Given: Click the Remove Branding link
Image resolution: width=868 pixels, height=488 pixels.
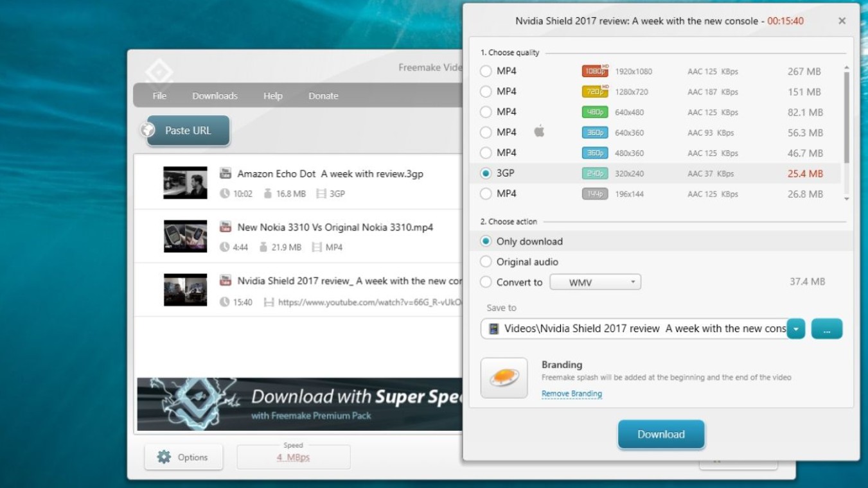Looking at the screenshot, I should 572,394.
